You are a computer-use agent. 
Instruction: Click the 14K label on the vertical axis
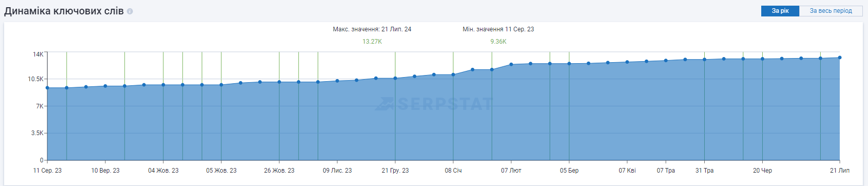click(x=38, y=54)
